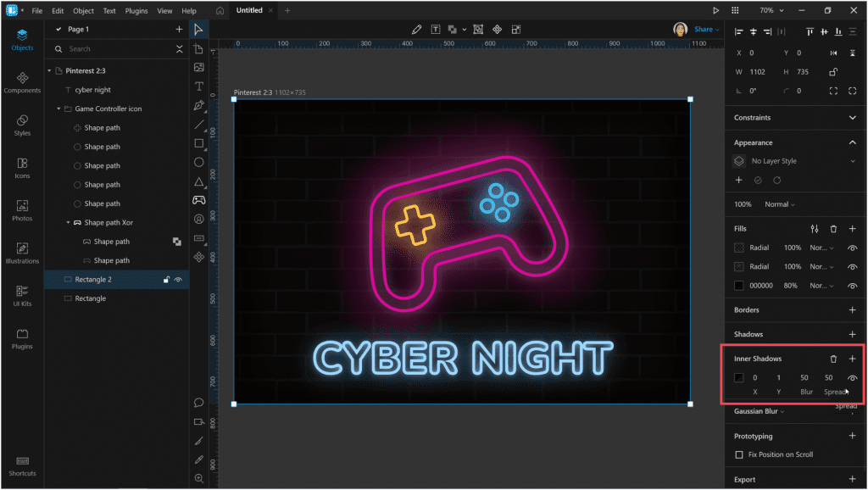Viewport: 868px width, 490px height.
Task: Hide the inner shadow effect
Action: 853,378
